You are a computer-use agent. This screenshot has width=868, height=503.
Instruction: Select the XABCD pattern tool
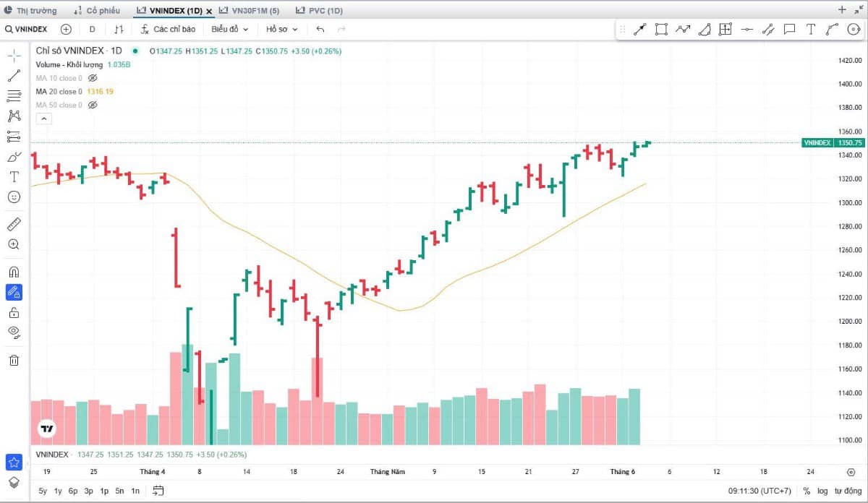tap(14, 116)
